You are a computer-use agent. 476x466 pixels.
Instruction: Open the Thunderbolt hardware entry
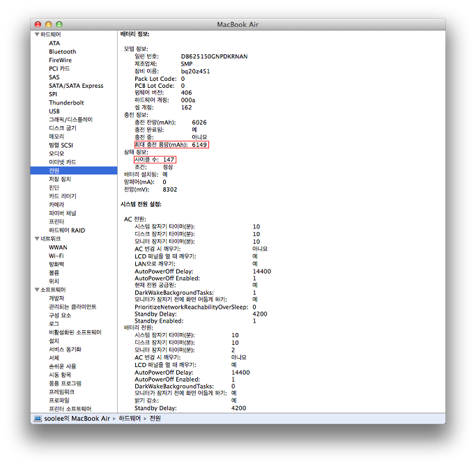[x=66, y=102]
